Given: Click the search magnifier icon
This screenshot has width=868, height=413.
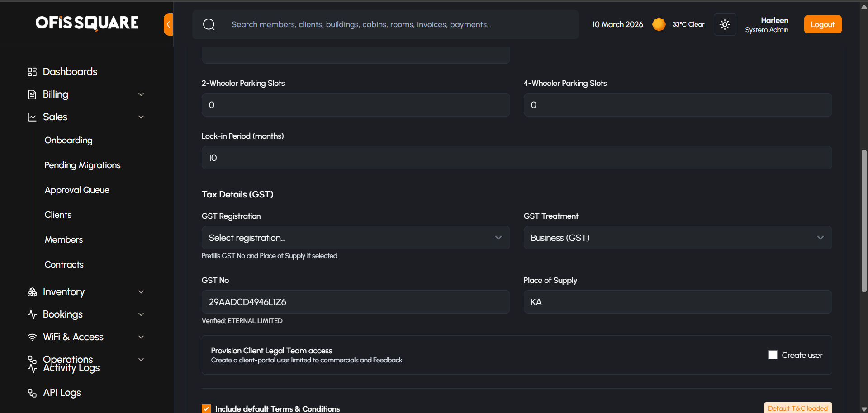Looking at the screenshot, I should point(209,24).
